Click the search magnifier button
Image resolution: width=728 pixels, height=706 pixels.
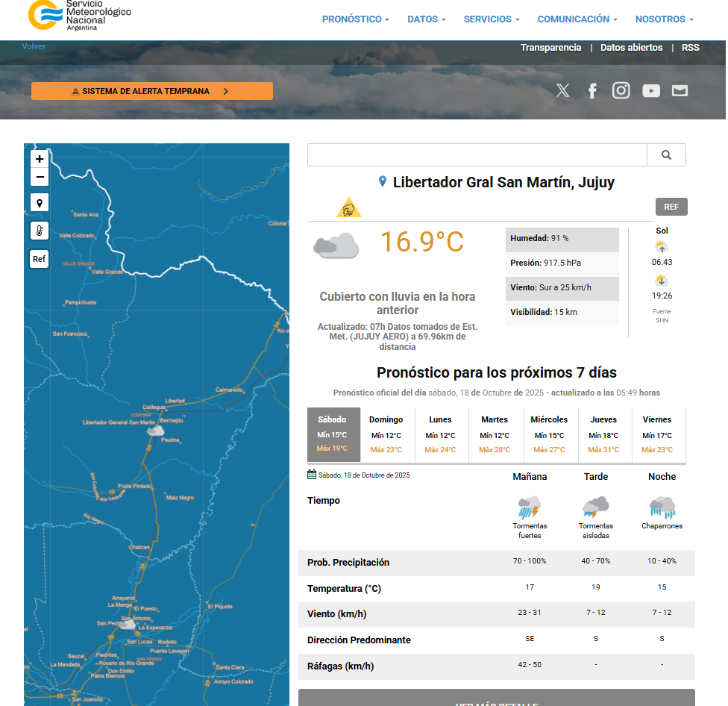666,155
